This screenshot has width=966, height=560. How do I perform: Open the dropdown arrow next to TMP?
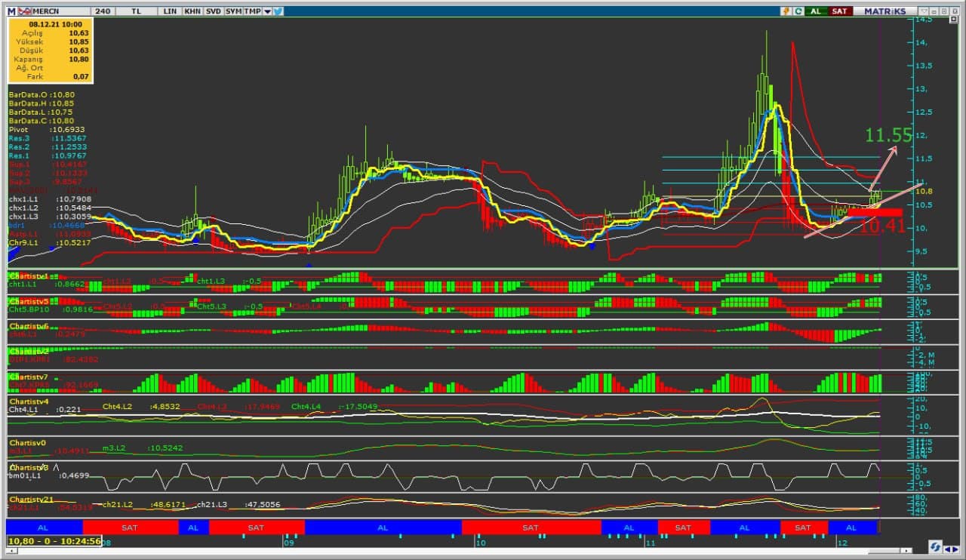[x=267, y=11]
